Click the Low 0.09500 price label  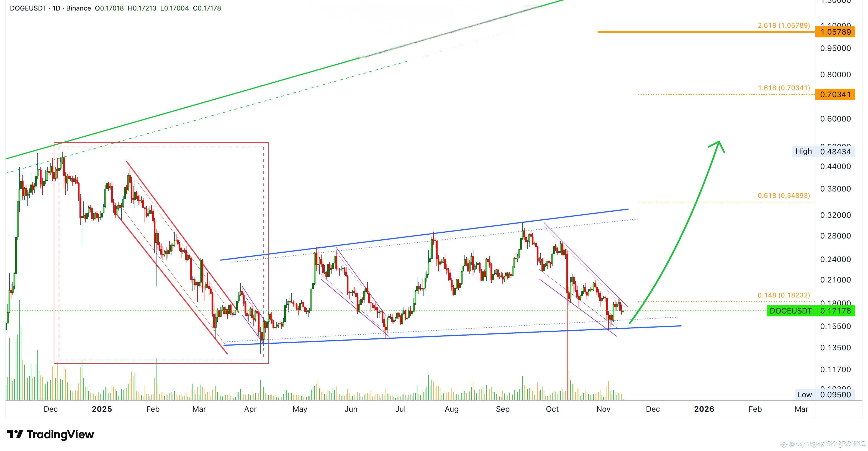pos(825,395)
